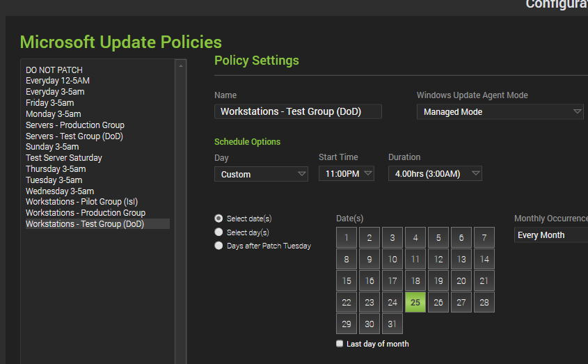Pick date 1 in the date grid
The width and height of the screenshot is (588, 364).
[347, 238]
